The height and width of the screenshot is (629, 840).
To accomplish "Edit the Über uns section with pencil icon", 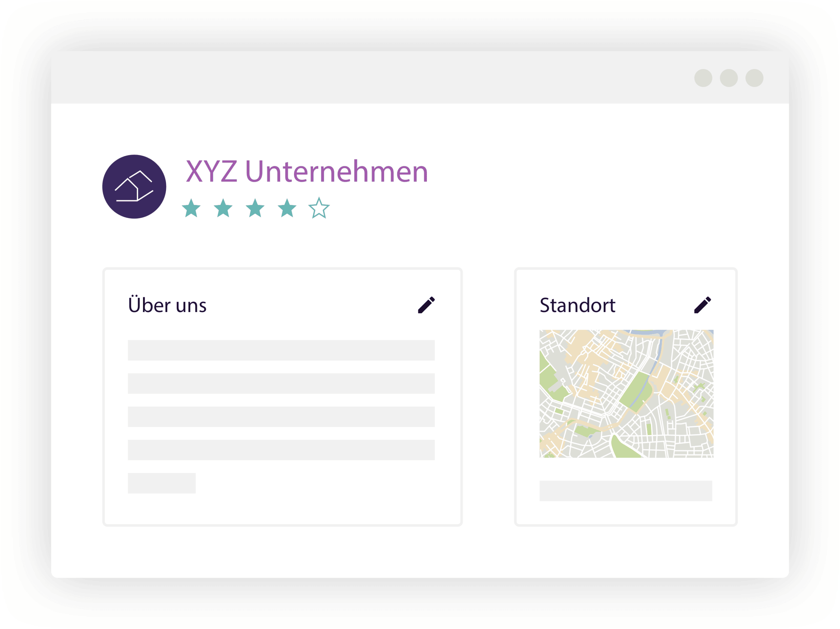I will (x=426, y=305).
